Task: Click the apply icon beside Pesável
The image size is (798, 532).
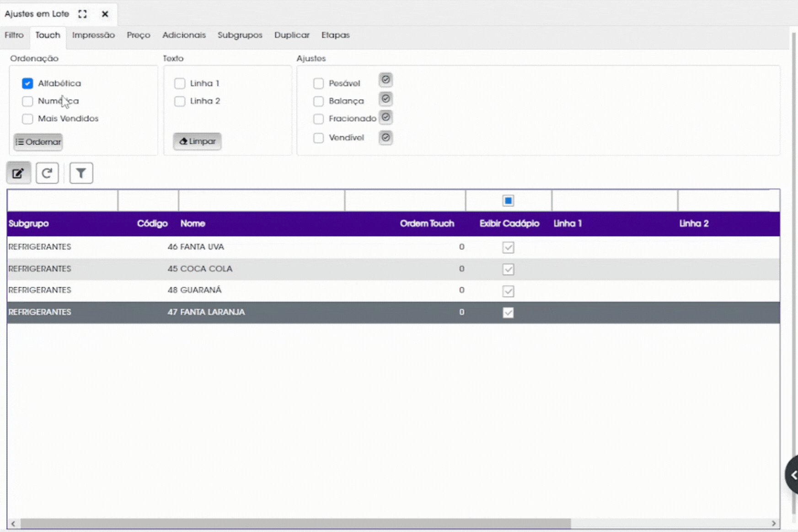Action: [386, 80]
